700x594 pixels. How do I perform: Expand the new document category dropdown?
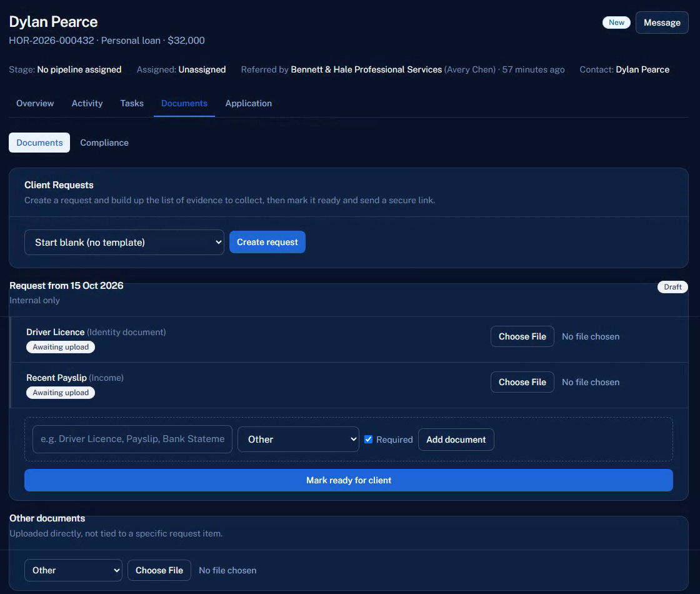tap(298, 439)
